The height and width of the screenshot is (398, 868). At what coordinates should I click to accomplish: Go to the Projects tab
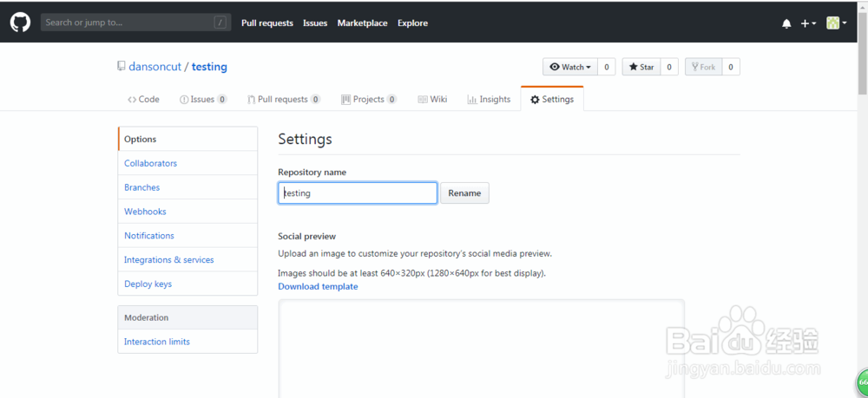pos(369,100)
